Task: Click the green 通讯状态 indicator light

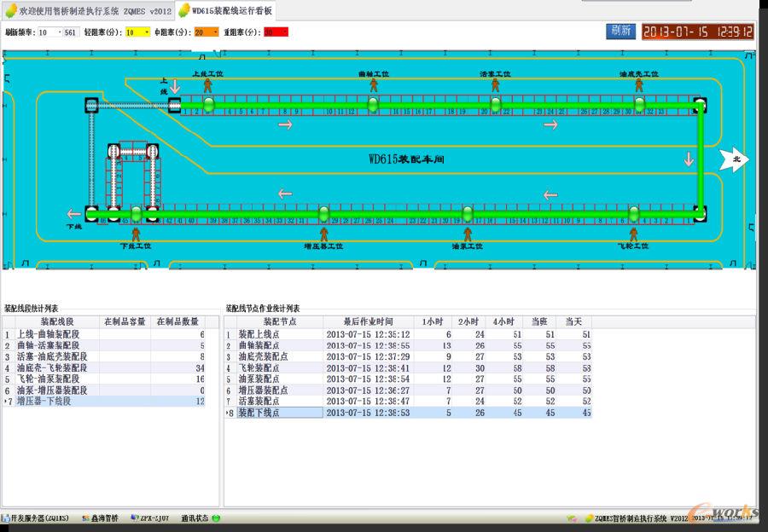Action: (216, 518)
